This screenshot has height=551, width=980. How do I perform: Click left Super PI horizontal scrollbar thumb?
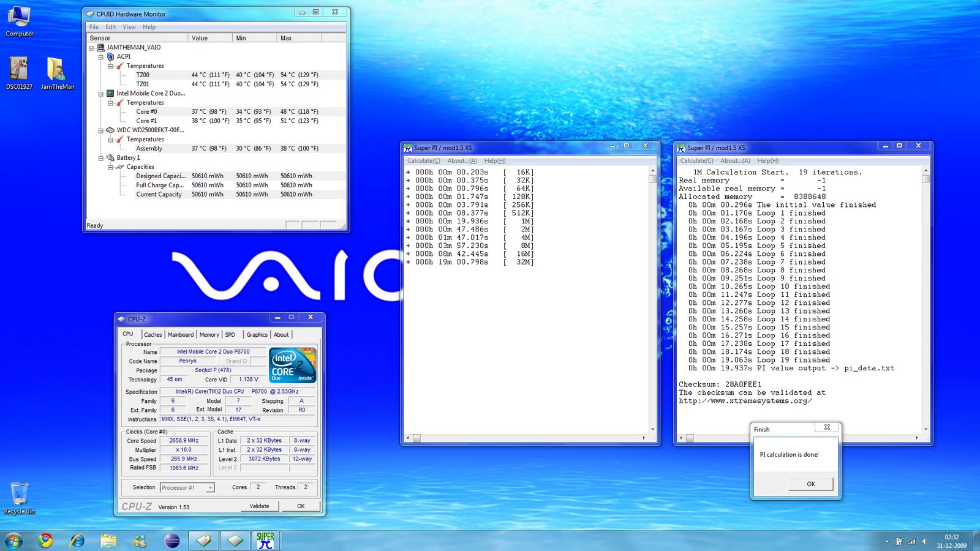(417, 438)
